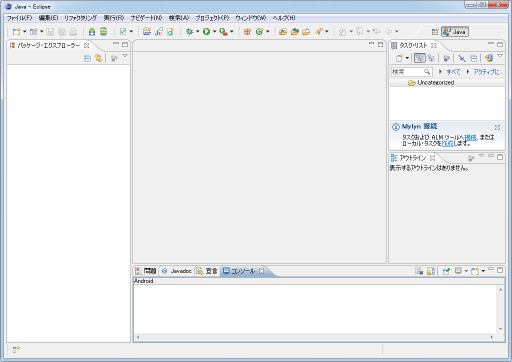Toggle Focus on Active Task in Outline view
The width and height of the screenshot is (512, 362).
click(471, 158)
